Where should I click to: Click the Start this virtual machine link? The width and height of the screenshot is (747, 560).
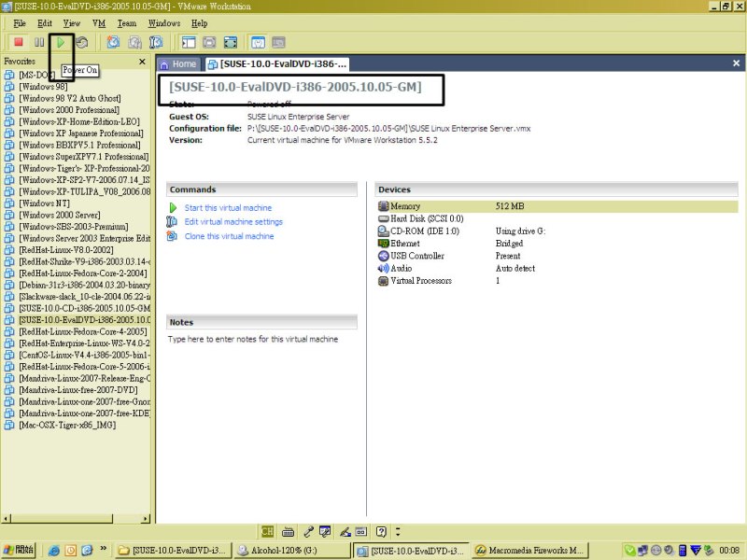(228, 207)
